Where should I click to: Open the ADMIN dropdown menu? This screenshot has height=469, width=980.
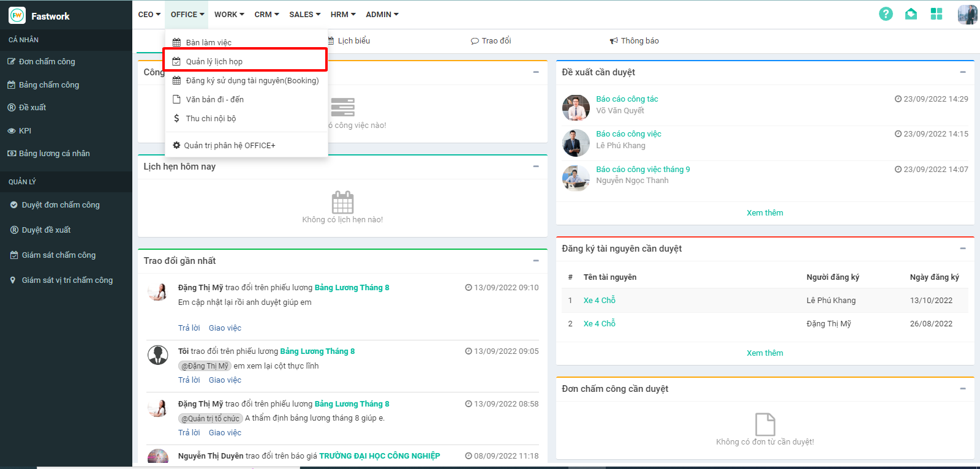pyautogui.click(x=382, y=15)
